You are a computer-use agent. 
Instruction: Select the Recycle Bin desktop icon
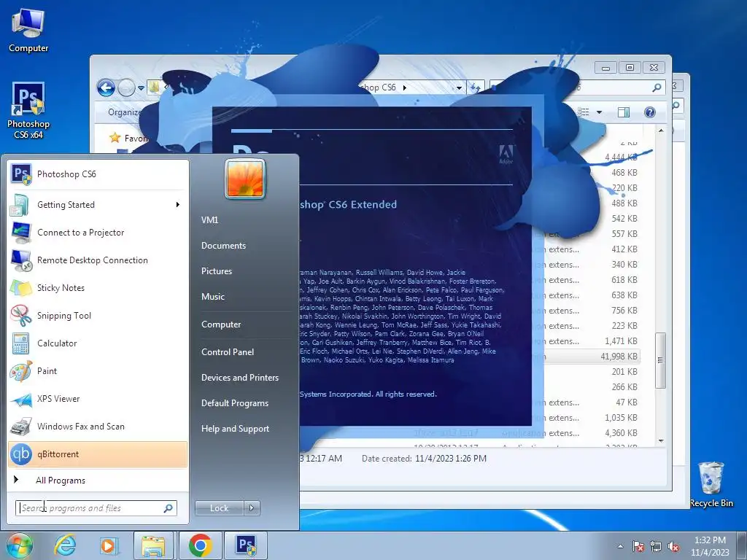point(711,484)
